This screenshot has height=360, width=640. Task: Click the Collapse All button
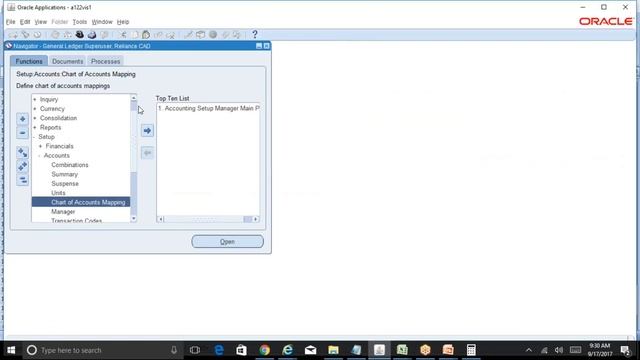[22, 180]
